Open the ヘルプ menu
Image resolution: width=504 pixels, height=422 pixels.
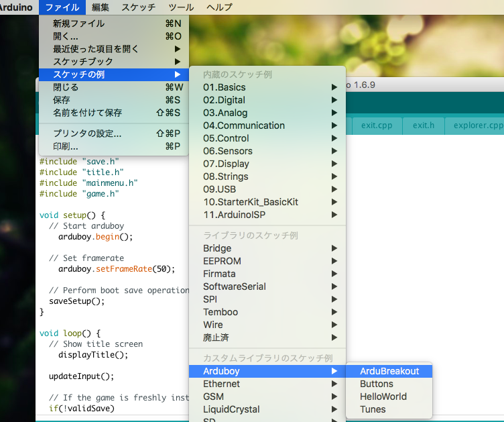219,7
